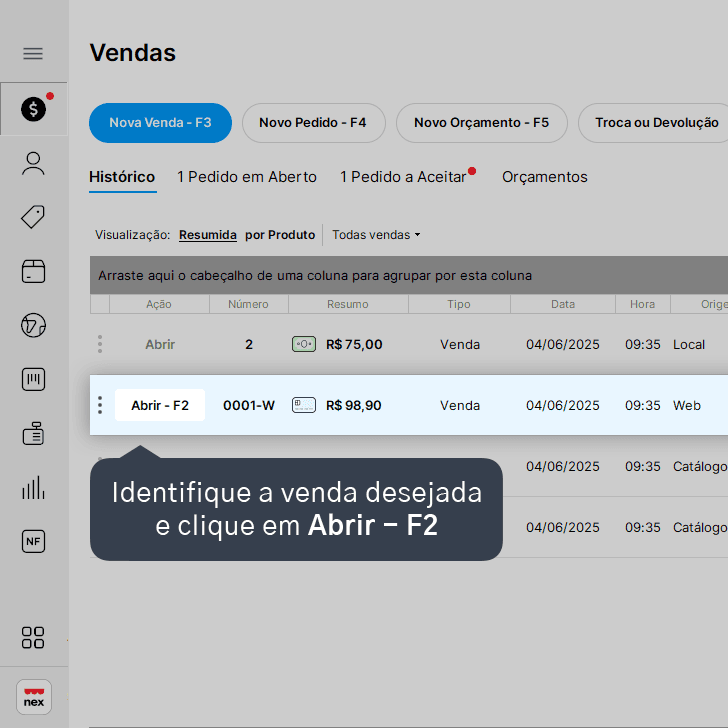
Task: Click Abrir - F2 for sale 0001-W
Action: pos(160,405)
